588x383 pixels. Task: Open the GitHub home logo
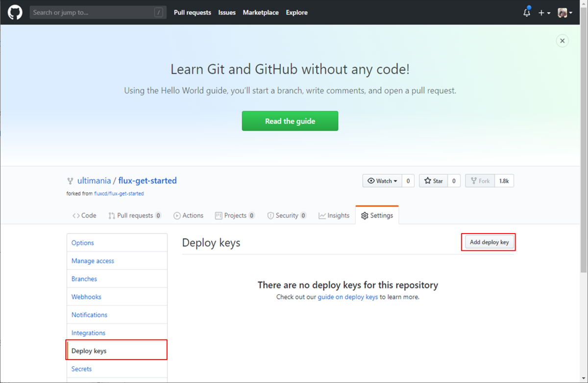[x=15, y=12]
